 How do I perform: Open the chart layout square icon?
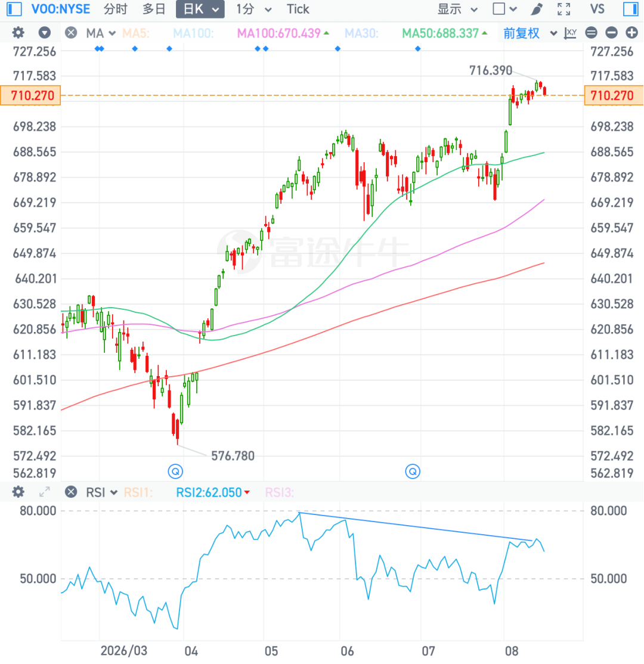point(499,9)
